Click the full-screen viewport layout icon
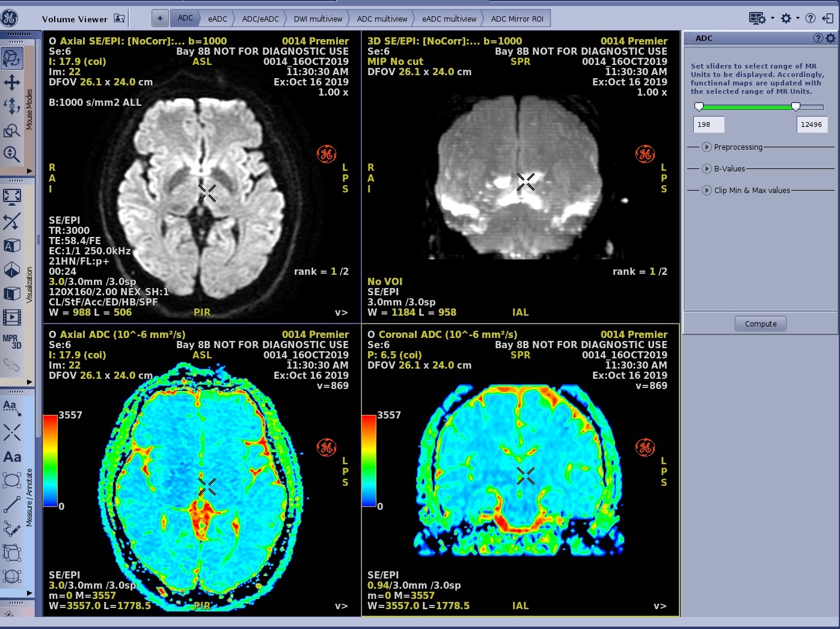The width and height of the screenshot is (840, 629). click(x=12, y=197)
